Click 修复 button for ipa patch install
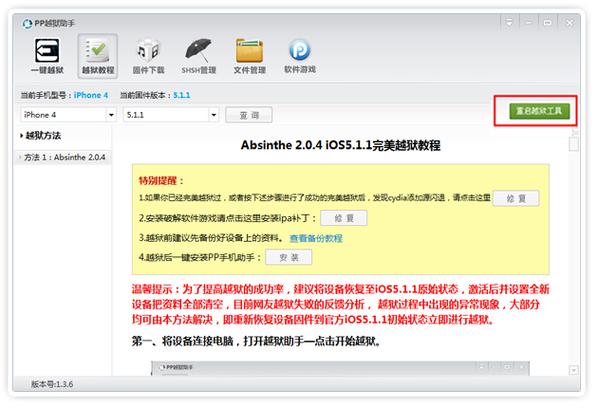Viewport: 598px width, 408px height. tap(344, 218)
